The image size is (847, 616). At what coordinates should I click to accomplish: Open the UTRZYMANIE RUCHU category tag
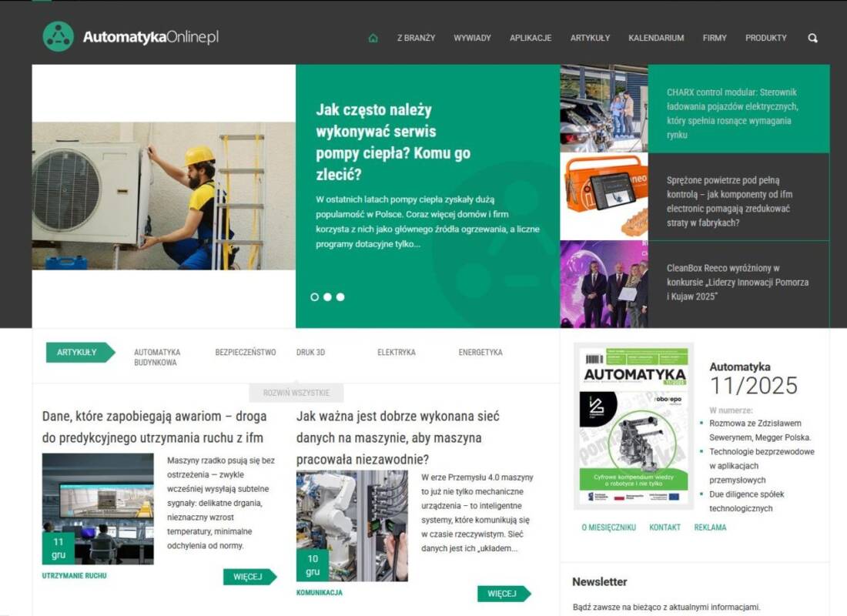74,576
